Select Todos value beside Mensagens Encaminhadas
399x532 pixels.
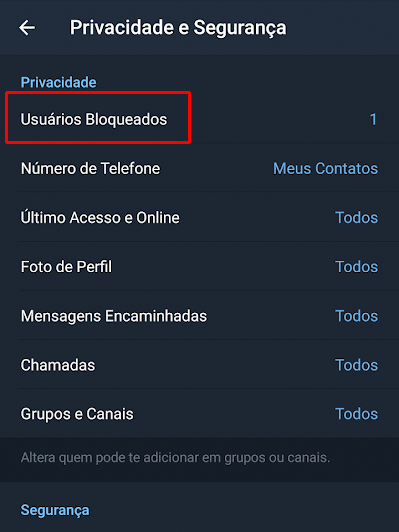(x=357, y=316)
